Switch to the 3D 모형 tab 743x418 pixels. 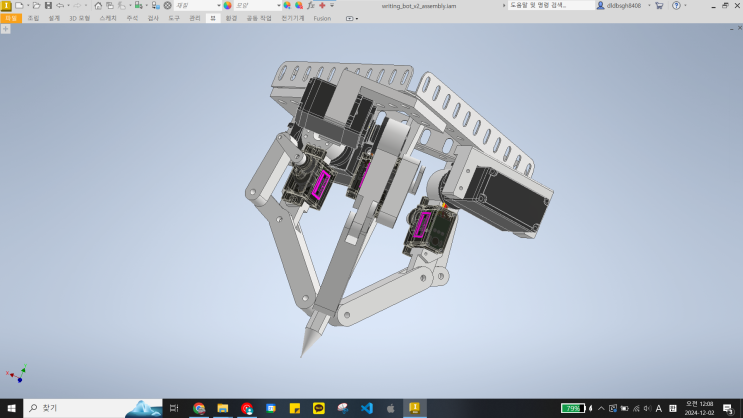click(x=79, y=18)
